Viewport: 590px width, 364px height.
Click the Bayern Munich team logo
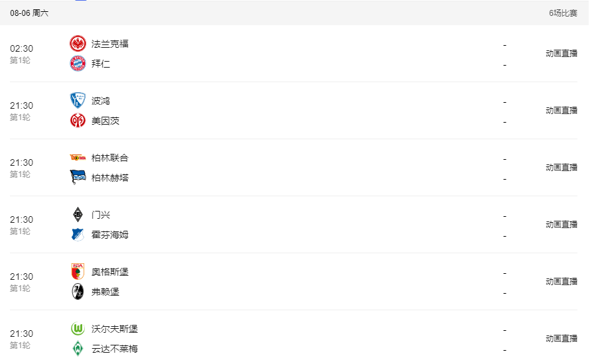coord(78,64)
